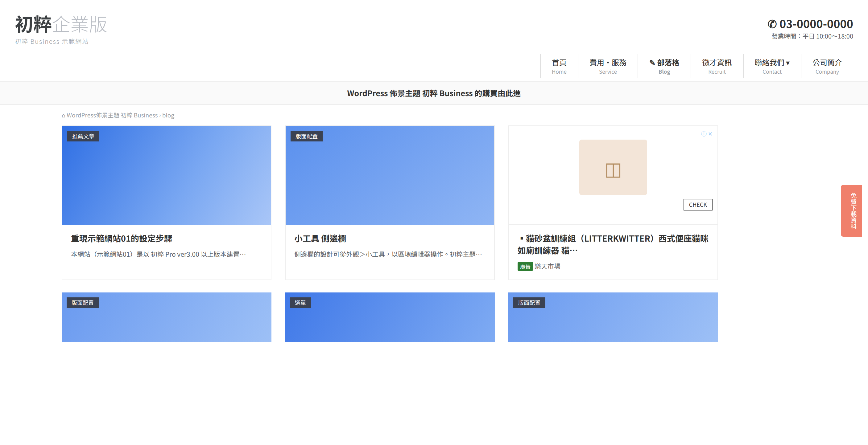This screenshot has width=868, height=445.
Task: Click the 營業時間 business hours text
Action: (812, 36)
